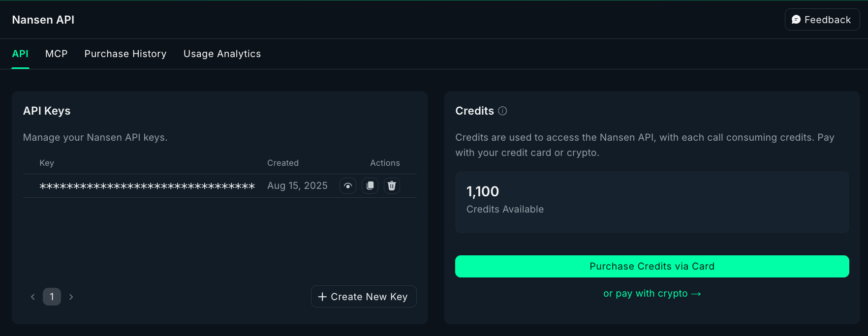This screenshot has height=336, width=868.
Task: Go to the previous page of keys
Action: coord(33,297)
